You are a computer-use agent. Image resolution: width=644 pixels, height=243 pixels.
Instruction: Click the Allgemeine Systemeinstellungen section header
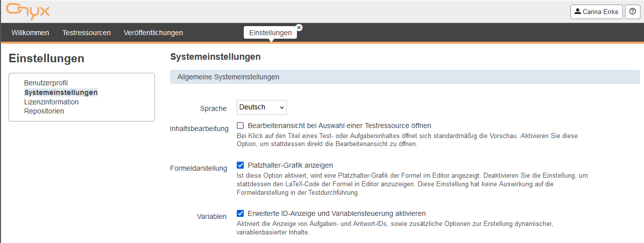pyautogui.click(x=228, y=77)
